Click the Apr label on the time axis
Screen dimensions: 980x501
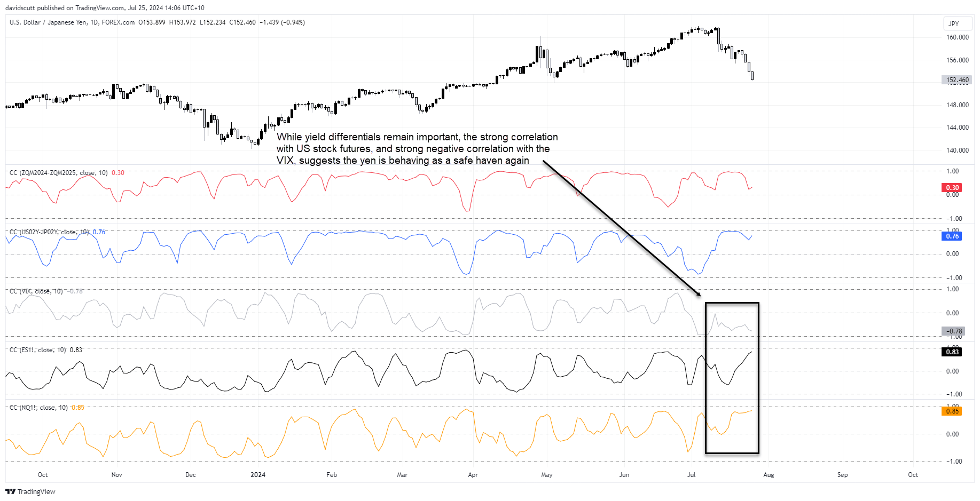(473, 475)
